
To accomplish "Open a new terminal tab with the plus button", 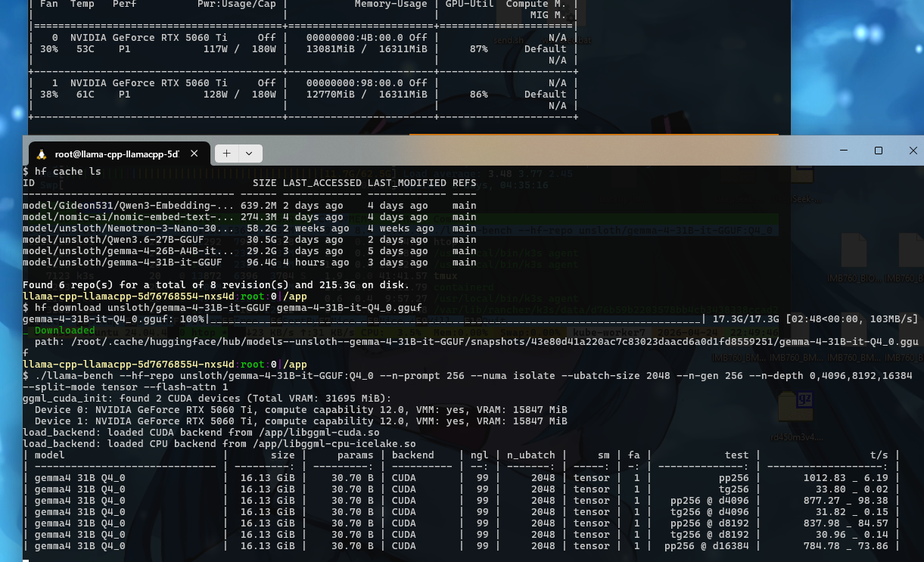I will point(226,154).
